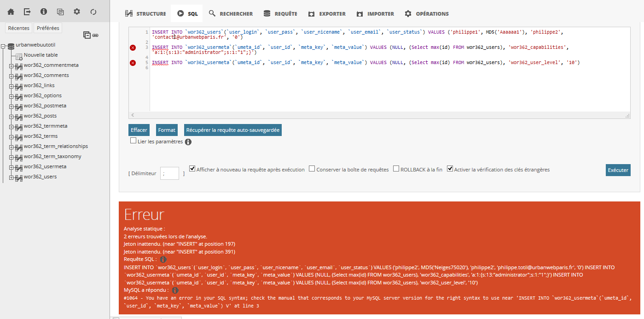Click help icon next to Lier les paramètres

(x=188, y=142)
